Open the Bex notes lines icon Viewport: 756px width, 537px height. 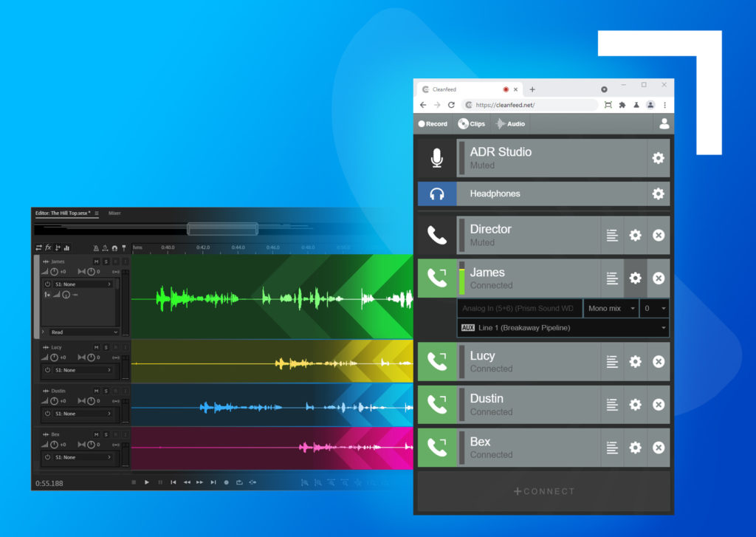pyautogui.click(x=612, y=448)
